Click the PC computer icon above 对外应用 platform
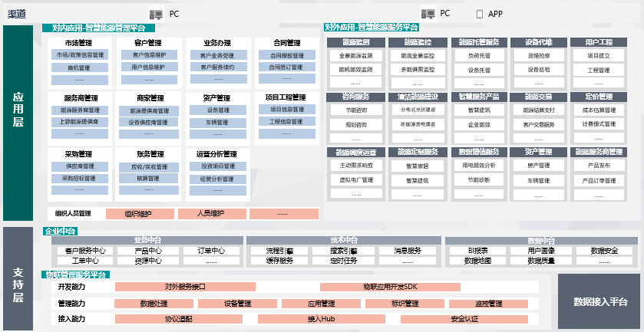 coord(428,14)
